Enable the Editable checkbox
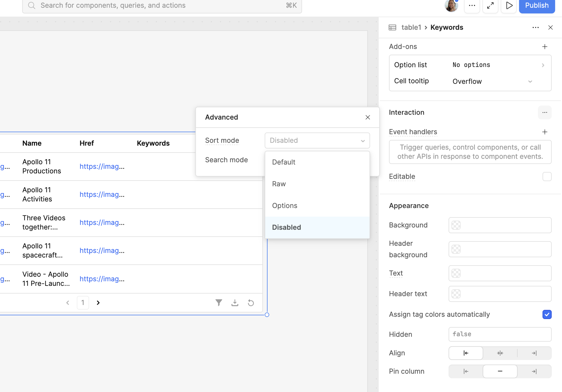 tap(547, 177)
